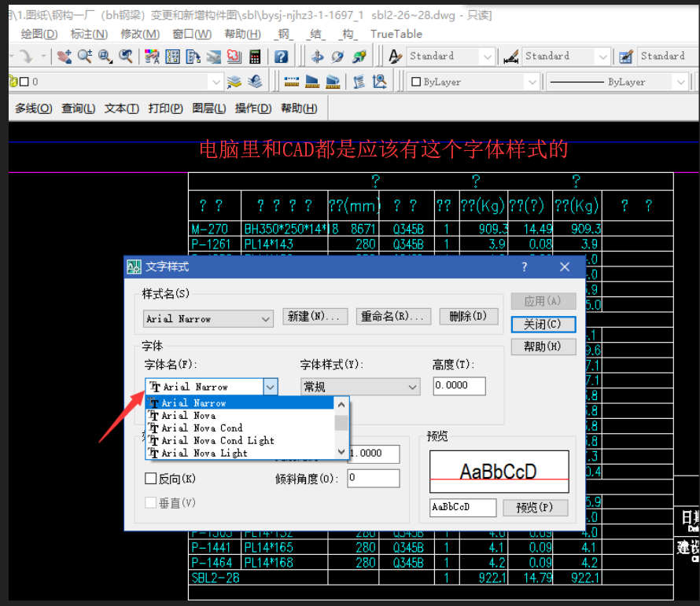Image resolution: width=700 pixels, height=606 pixels.
Task: Click the blue Help question-mark icon
Action: click(x=281, y=57)
